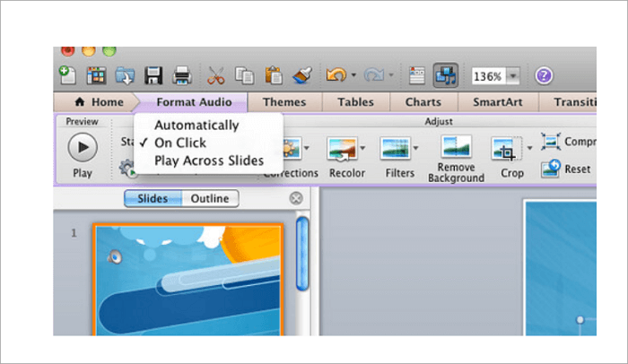The width and height of the screenshot is (628, 364).
Task: Select the Format Painter brush icon
Action: (302, 75)
